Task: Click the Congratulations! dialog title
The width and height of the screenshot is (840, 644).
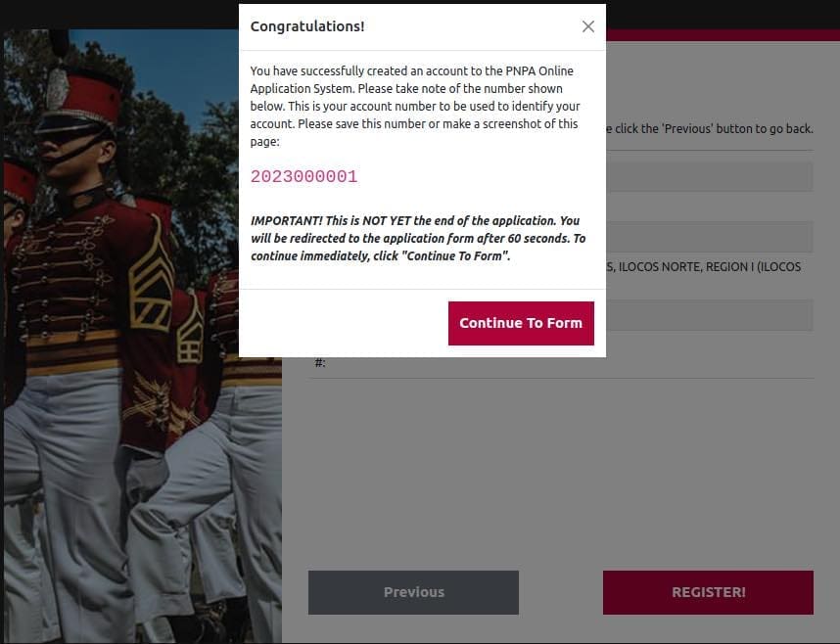Action: point(307,26)
